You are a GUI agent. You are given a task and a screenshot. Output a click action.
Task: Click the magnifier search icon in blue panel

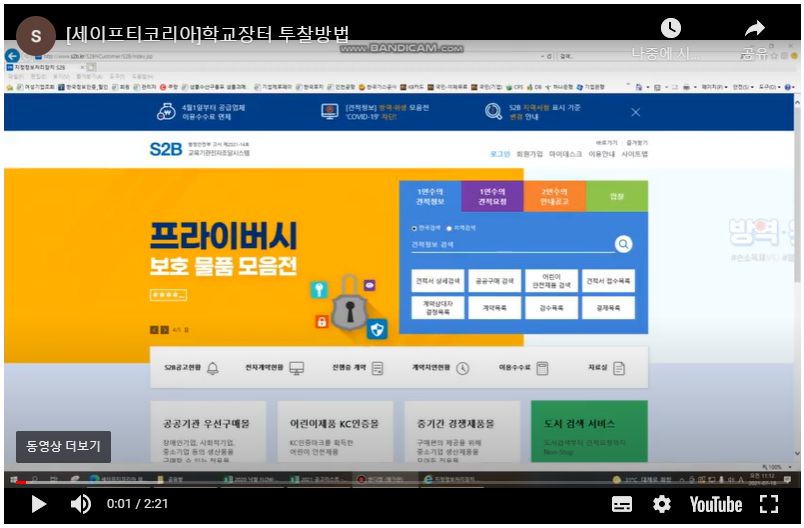pos(624,244)
